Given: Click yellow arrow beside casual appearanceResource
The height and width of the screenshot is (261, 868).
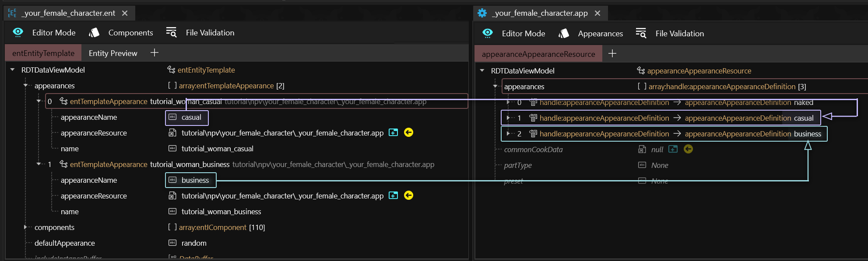Looking at the screenshot, I should pos(408,132).
